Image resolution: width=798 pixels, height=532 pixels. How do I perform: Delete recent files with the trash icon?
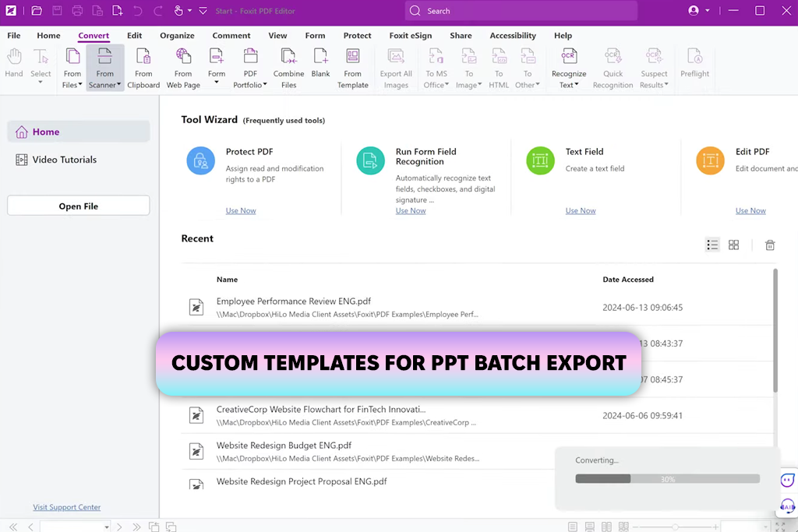click(x=770, y=245)
